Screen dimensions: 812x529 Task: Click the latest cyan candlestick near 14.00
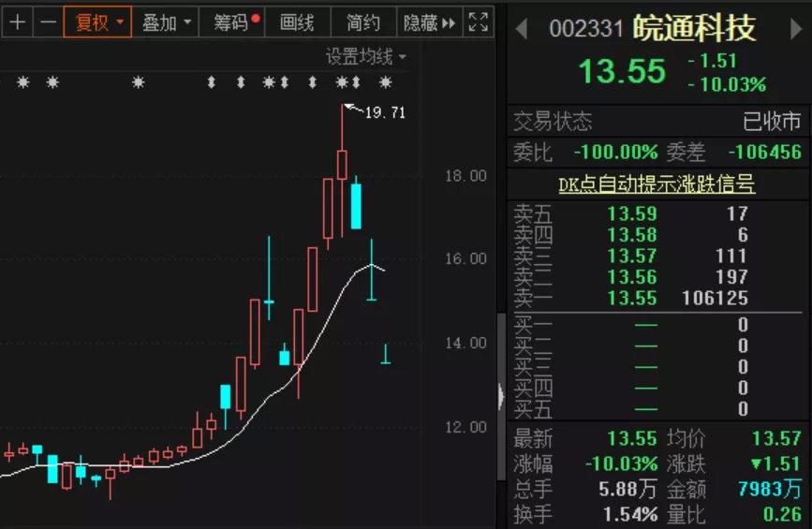pos(385,354)
